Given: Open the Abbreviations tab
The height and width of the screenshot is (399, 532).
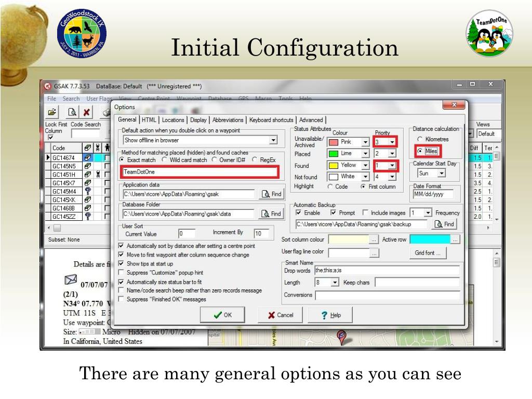Looking at the screenshot, I should coord(228,120).
